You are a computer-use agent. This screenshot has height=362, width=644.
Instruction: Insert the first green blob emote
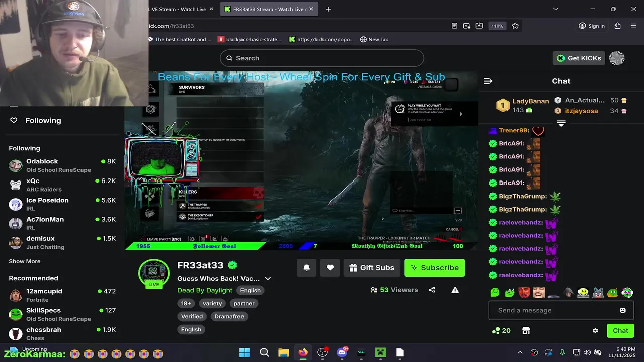click(x=495, y=293)
